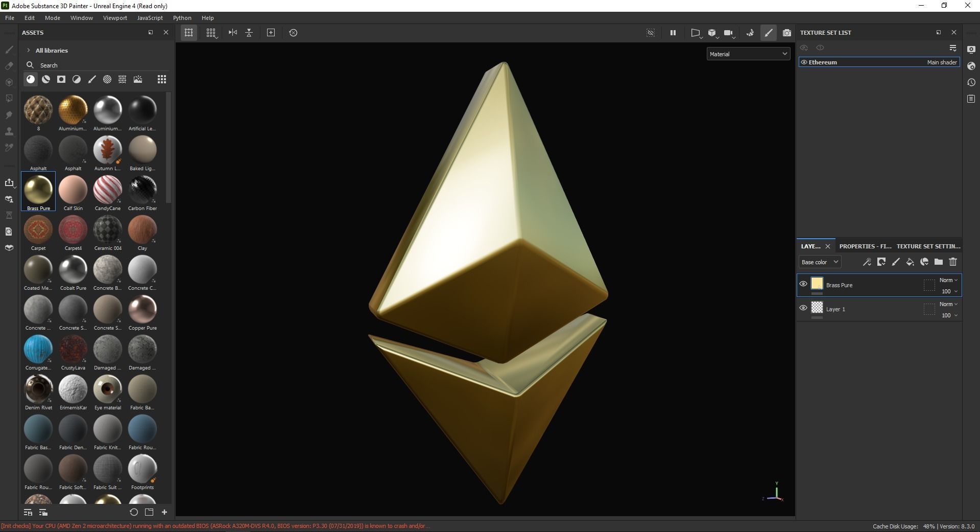Image resolution: width=980 pixels, height=532 pixels.
Task: Open the 3D view mode dropdown
Action: click(x=713, y=33)
